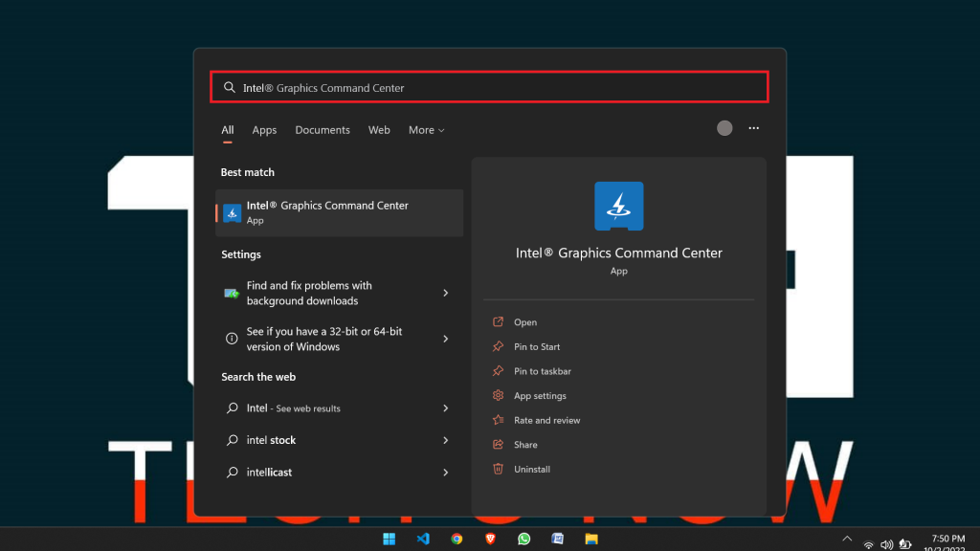Select the All search filter tab

tap(228, 130)
